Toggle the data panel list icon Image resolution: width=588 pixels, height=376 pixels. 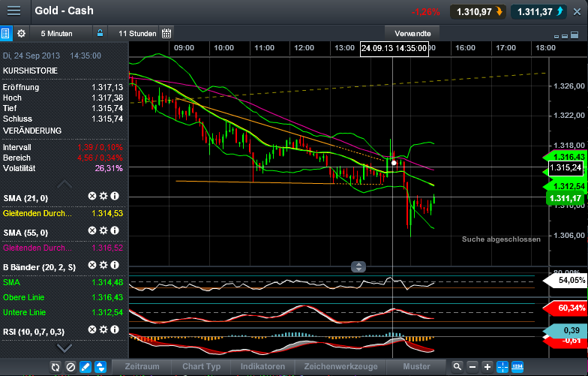tap(6, 33)
